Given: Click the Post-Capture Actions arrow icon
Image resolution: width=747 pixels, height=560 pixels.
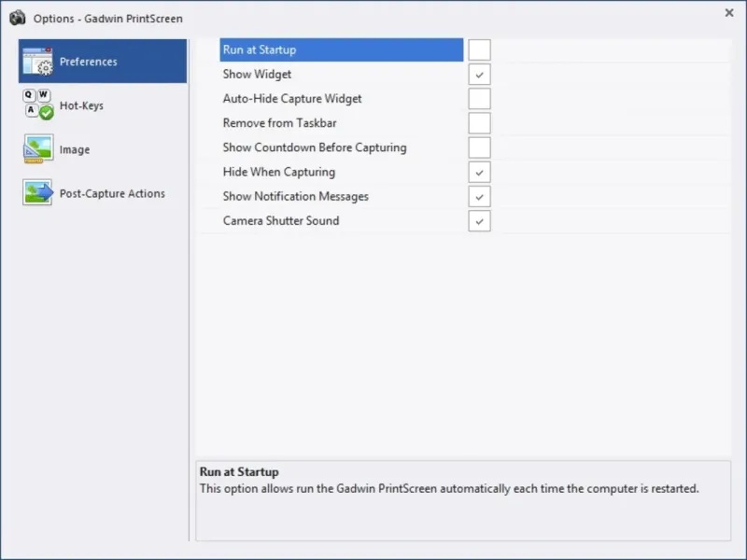Looking at the screenshot, I should pos(37,193).
